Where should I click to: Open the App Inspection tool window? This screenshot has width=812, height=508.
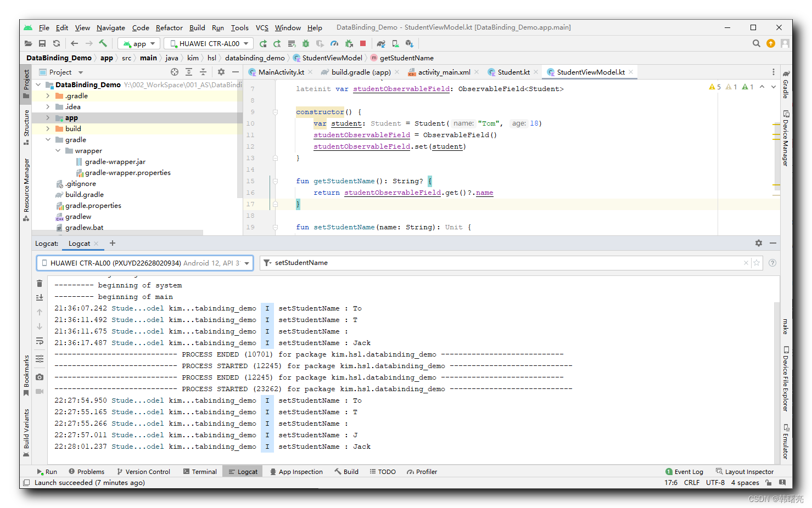tap(296, 471)
